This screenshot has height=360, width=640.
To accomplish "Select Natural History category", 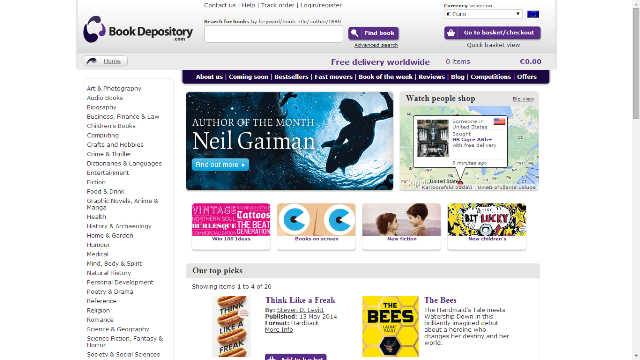I will [109, 273].
